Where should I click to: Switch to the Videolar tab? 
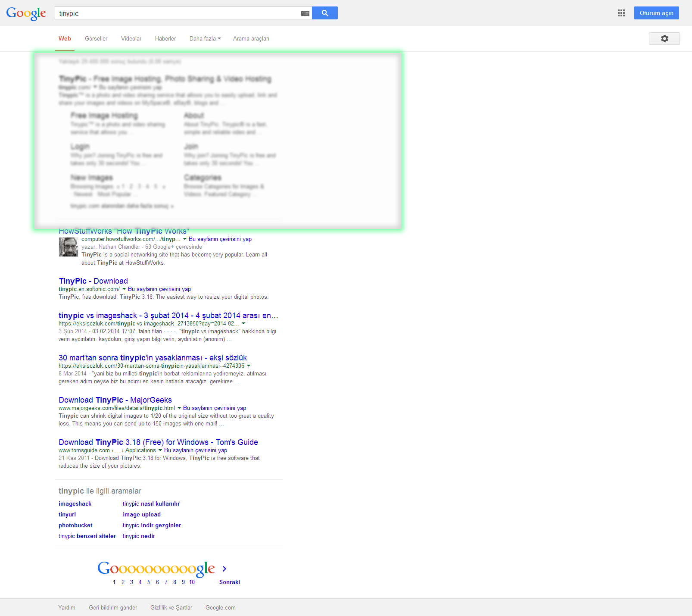point(131,38)
